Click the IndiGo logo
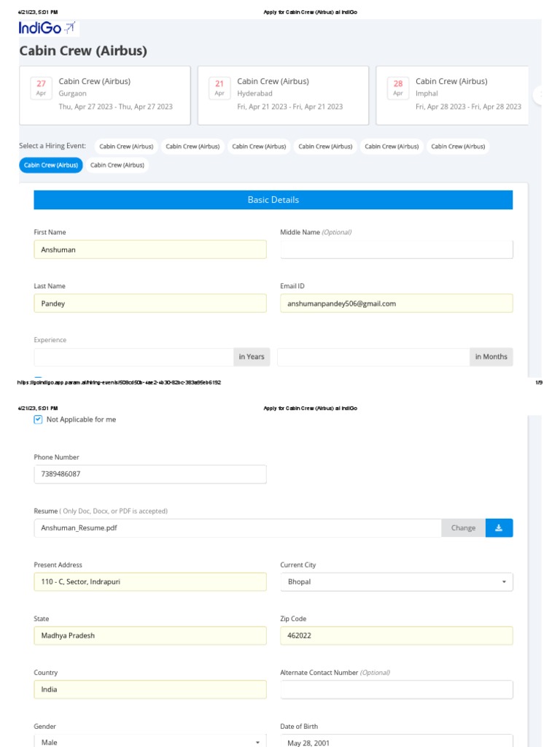The height and width of the screenshot is (747, 560). (x=47, y=28)
